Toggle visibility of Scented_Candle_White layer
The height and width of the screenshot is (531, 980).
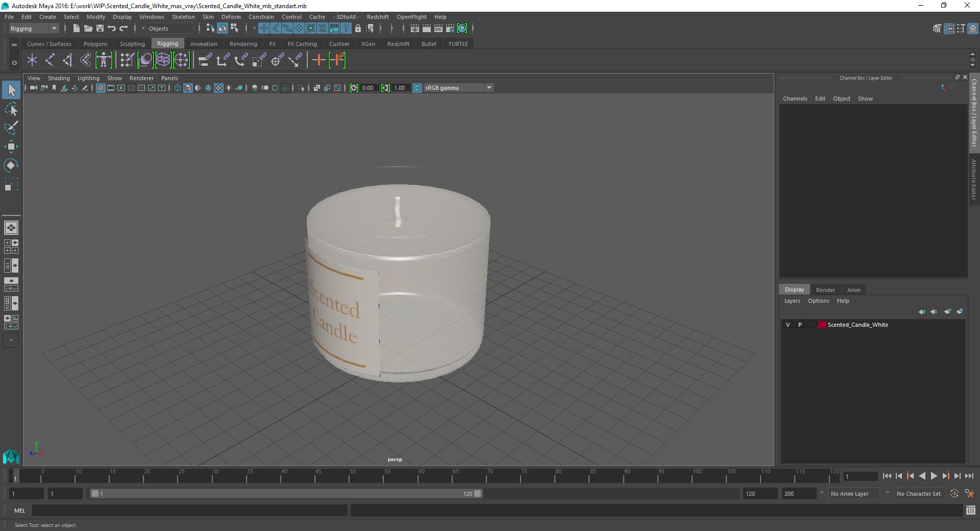pos(788,325)
